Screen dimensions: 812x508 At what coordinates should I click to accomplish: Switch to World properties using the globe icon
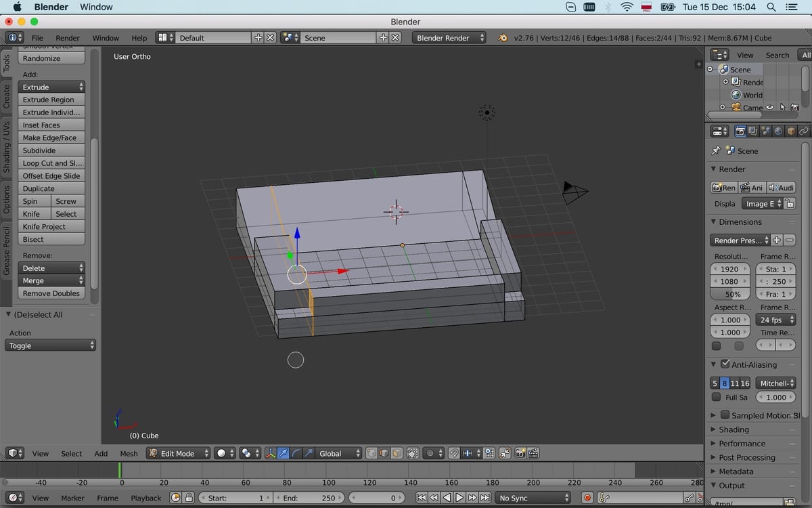pos(779,131)
